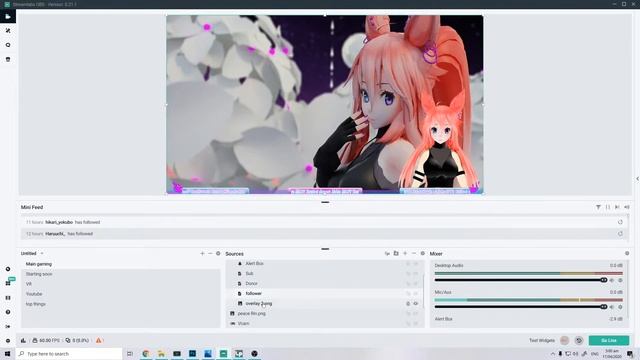
Task: Toggle visibility of the Alert Box source
Action: [416, 264]
